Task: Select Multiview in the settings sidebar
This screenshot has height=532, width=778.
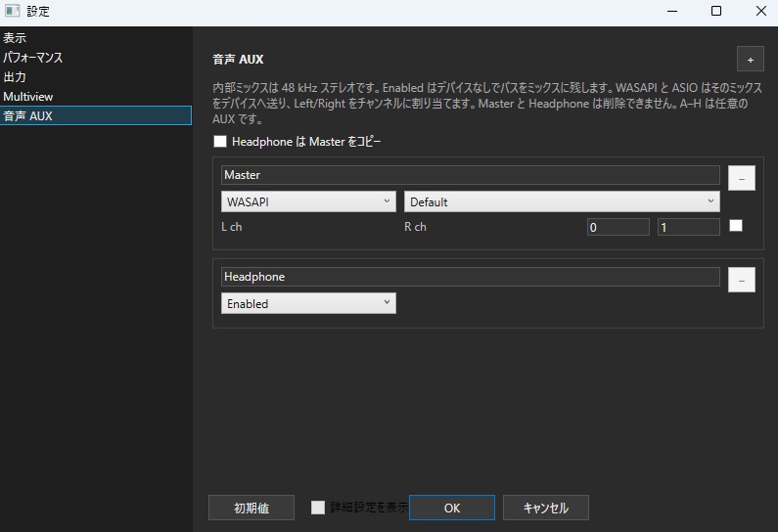Action: (x=96, y=96)
